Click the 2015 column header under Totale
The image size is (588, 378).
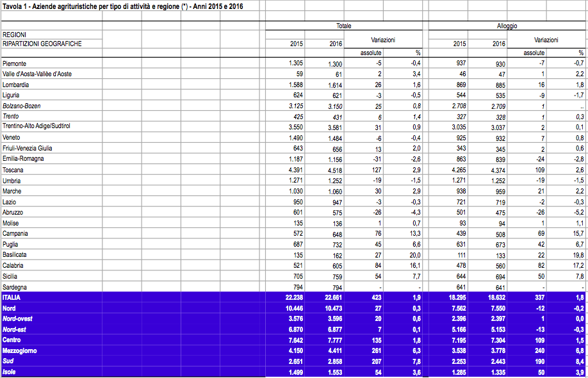coord(297,44)
